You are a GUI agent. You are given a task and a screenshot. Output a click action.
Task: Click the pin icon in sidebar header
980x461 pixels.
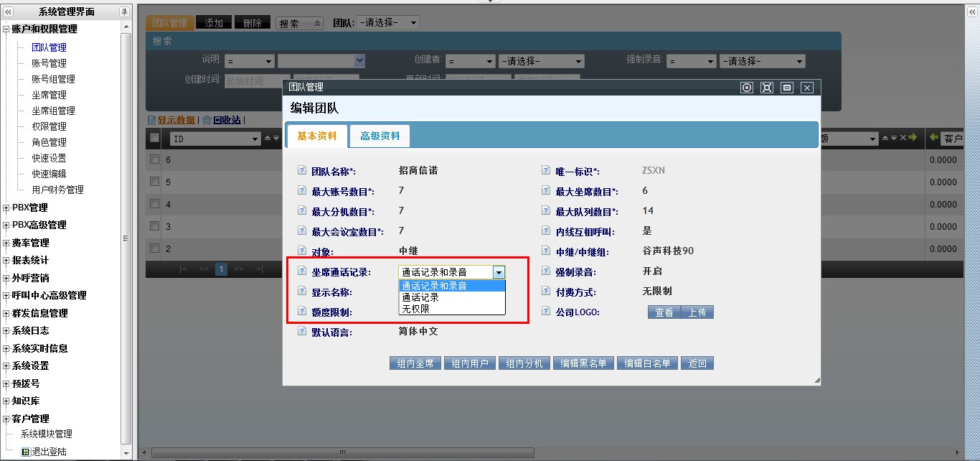[x=124, y=12]
